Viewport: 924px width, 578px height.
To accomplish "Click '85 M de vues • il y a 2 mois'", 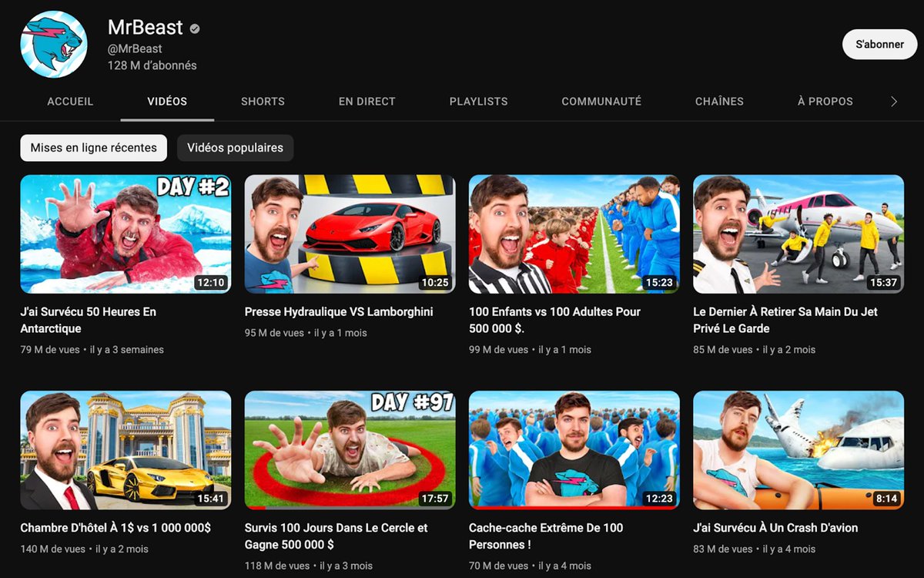I will [x=754, y=350].
